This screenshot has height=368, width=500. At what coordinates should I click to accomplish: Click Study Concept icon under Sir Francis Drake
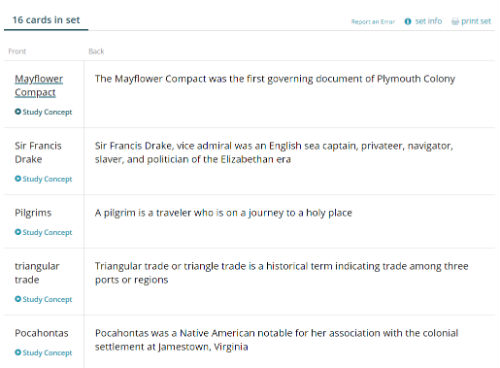[x=18, y=179]
